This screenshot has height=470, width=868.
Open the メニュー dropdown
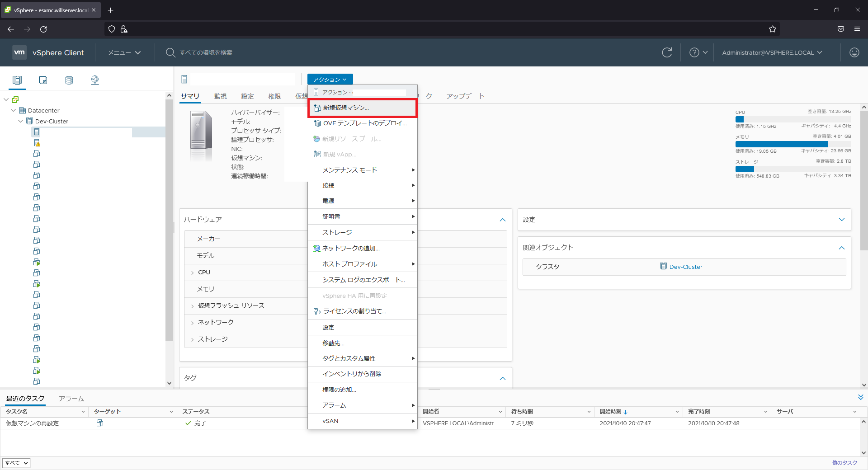pyautogui.click(x=124, y=52)
